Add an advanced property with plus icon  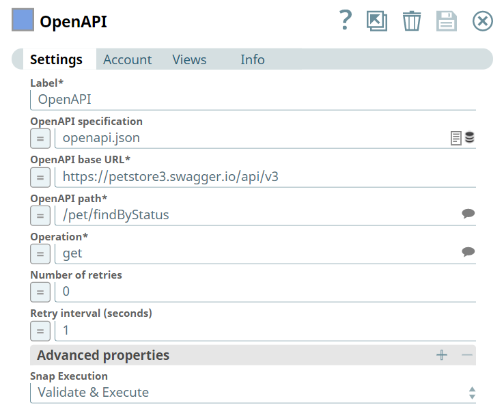(x=442, y=355)
